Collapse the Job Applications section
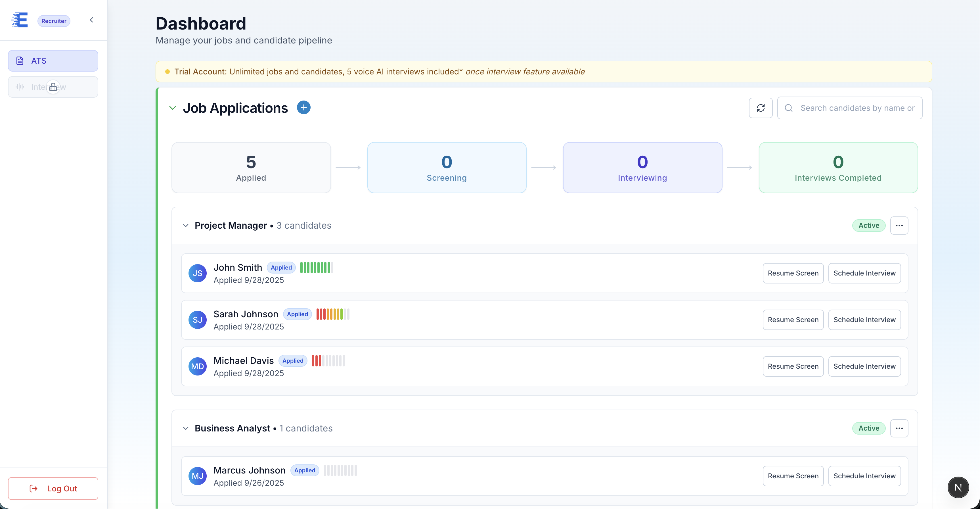Image resolution: width=980 pixels, height=509 pixels. click(172, 108)
